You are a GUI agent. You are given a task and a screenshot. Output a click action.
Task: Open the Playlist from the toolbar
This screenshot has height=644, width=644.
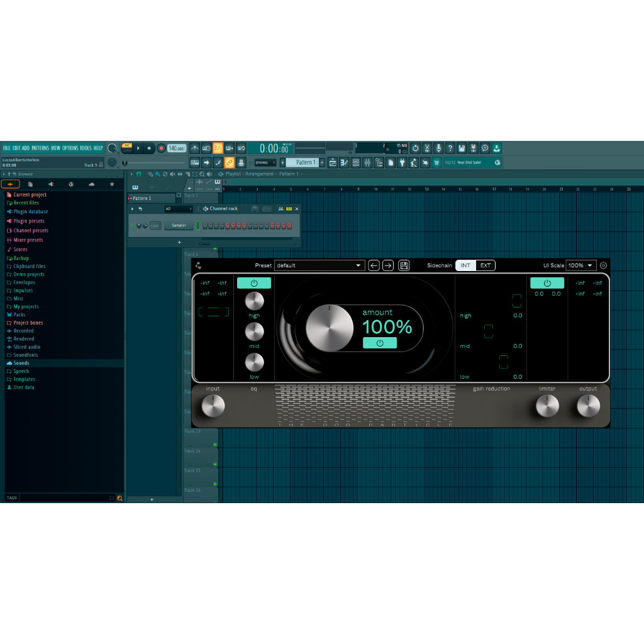331,162
